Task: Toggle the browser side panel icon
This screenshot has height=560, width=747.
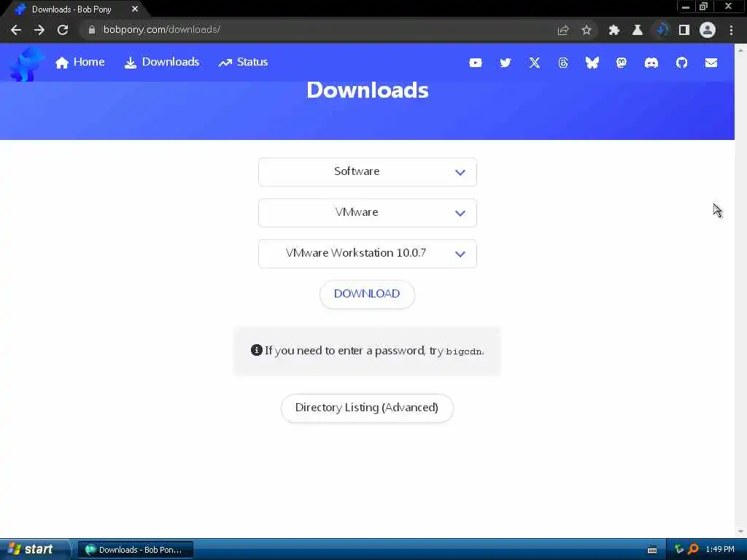Action: point(684,30)
